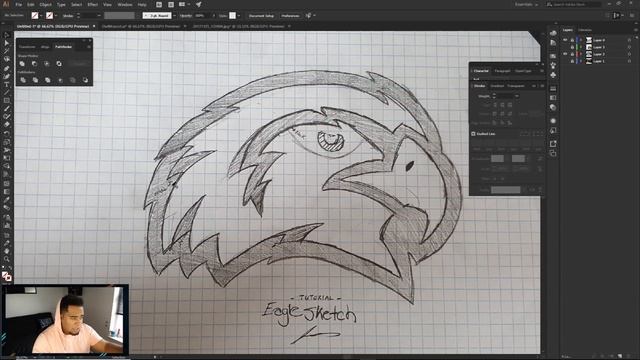Switch to the Untitled-7 document tab
The image size is (640, 360).
coord(53,26)
